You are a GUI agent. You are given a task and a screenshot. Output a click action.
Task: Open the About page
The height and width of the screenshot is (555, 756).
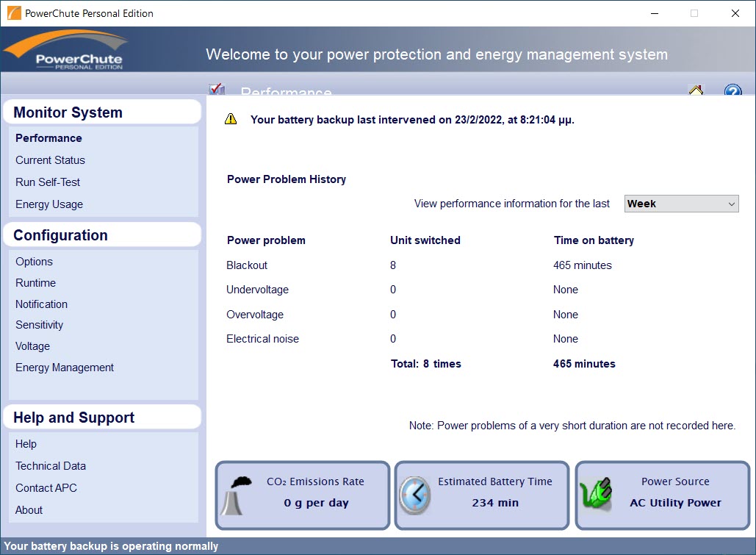29,510
